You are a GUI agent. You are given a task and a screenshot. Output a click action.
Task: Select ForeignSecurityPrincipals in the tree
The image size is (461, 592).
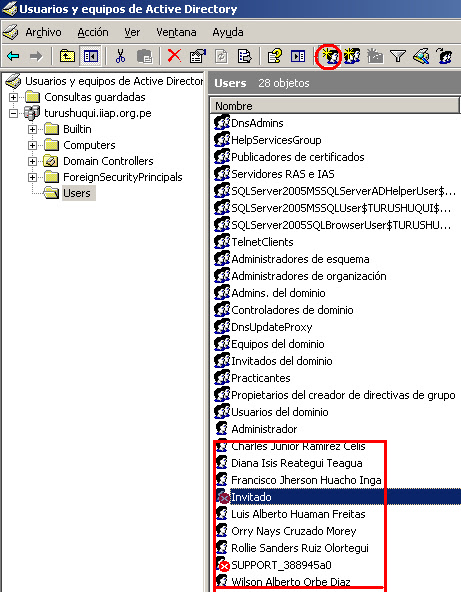click(x=123, y=177)
